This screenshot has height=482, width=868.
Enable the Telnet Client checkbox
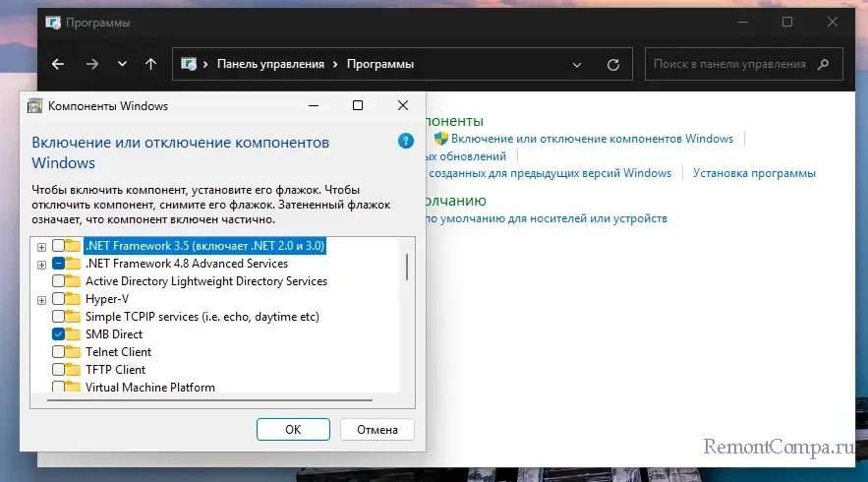pyautogui.click(x=58, y=352)
